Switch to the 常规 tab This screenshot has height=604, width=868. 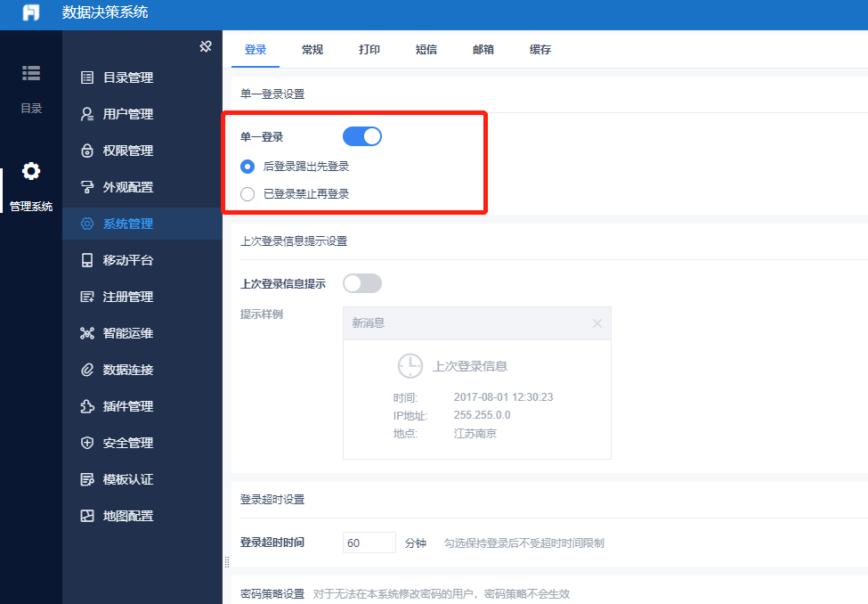[x=312, y=49]
